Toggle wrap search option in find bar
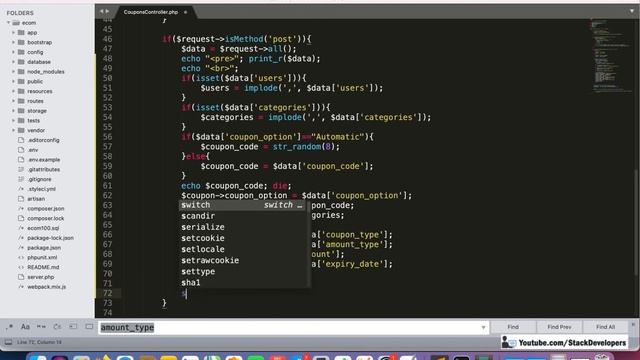The height and width of the screenshot is (360, 640). pos(57,327)
